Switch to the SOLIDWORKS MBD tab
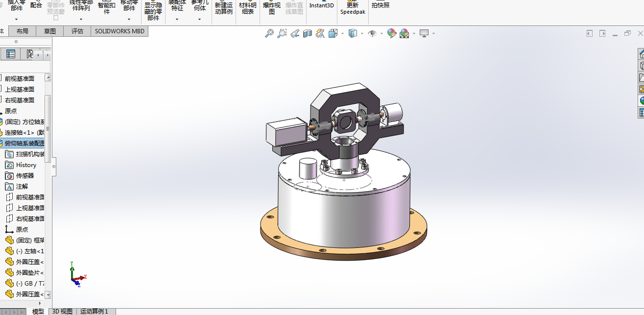The image size is (644, 315). [x=119, y=31]
